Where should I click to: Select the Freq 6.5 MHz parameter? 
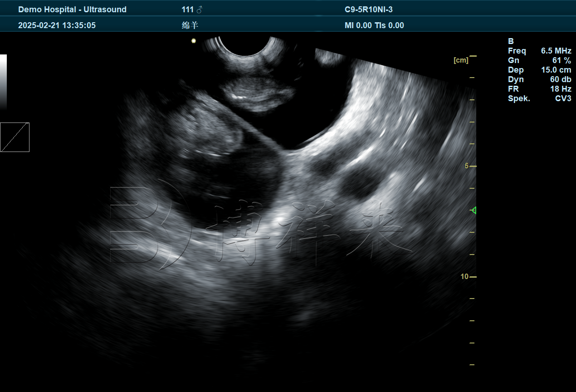[x=539, y=51]
